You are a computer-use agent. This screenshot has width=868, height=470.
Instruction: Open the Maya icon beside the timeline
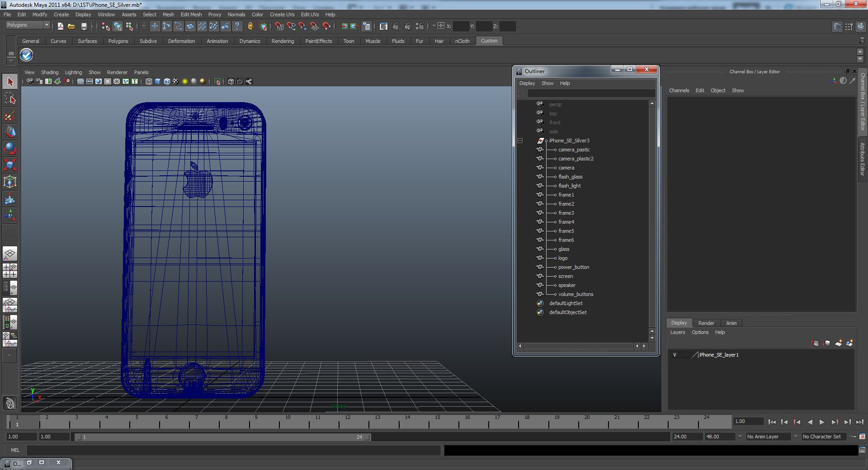click(9, 403)
